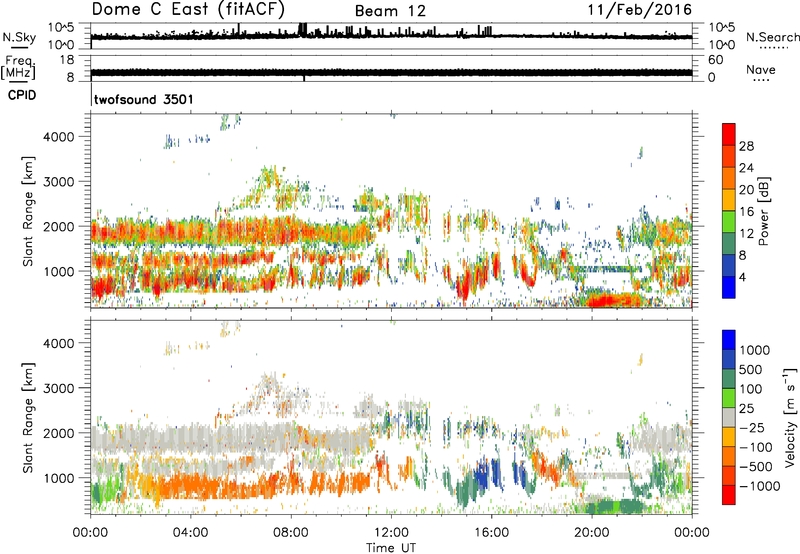
Task: Click the 'Velocity [m s-1]' axis label
Action: tap(790, 417)
